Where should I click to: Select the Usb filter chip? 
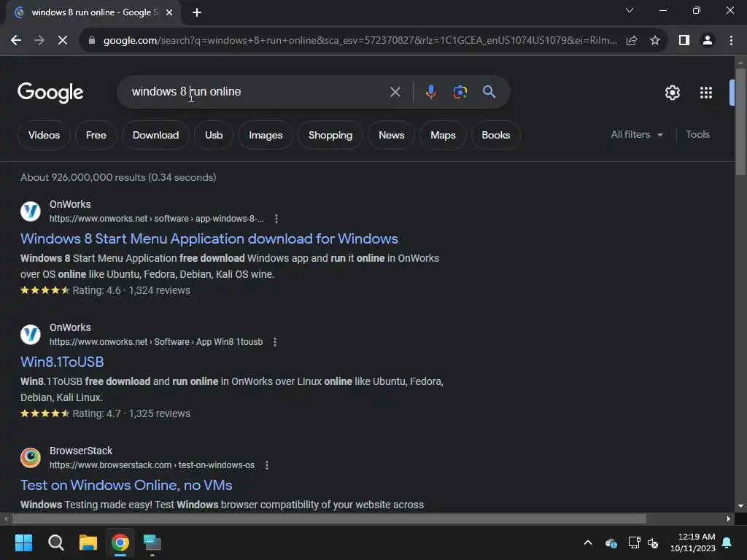coord(214,135)
